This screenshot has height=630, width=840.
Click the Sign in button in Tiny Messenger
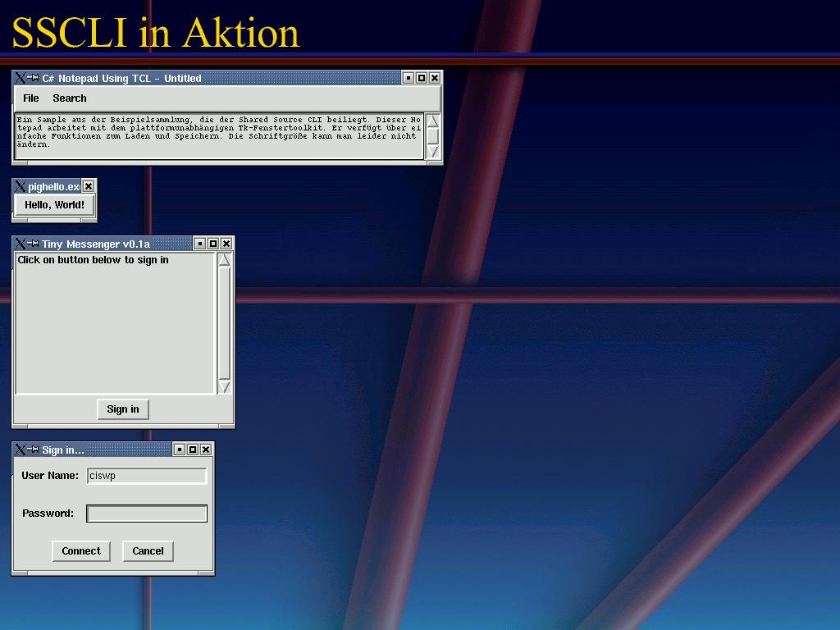tap(123, 409)
